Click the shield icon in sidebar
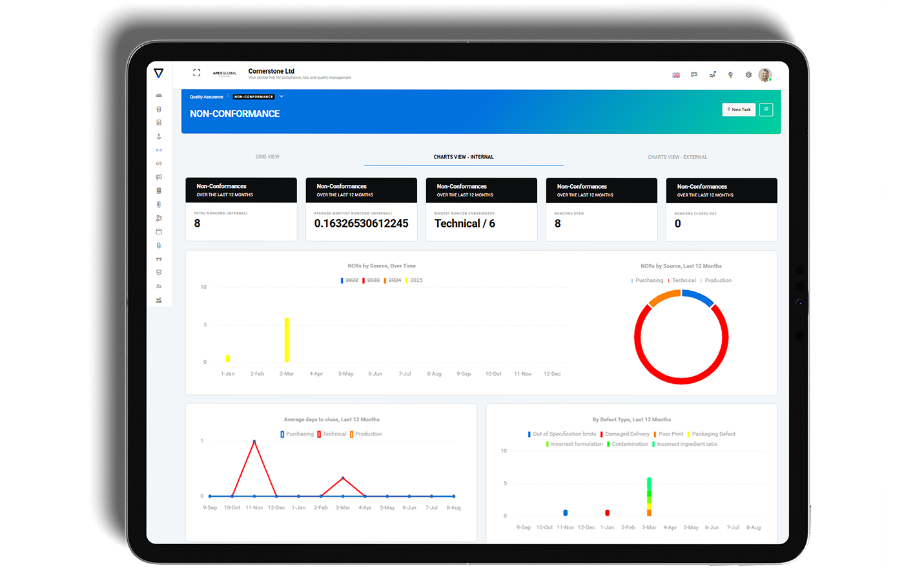 159,273
